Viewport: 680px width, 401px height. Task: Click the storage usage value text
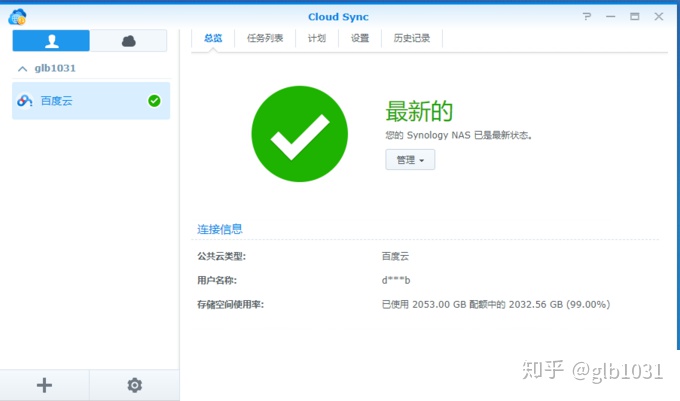point(496,304)
